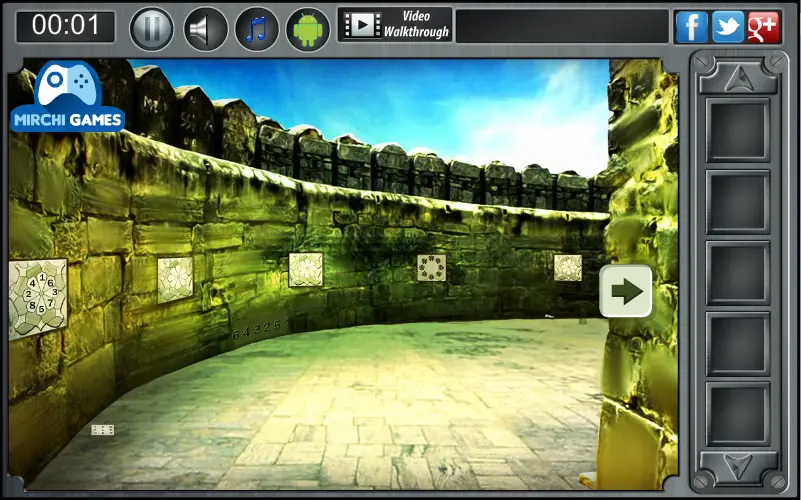Share on Facebook
This screenshot has width=801, height=500.
(691, 27)
